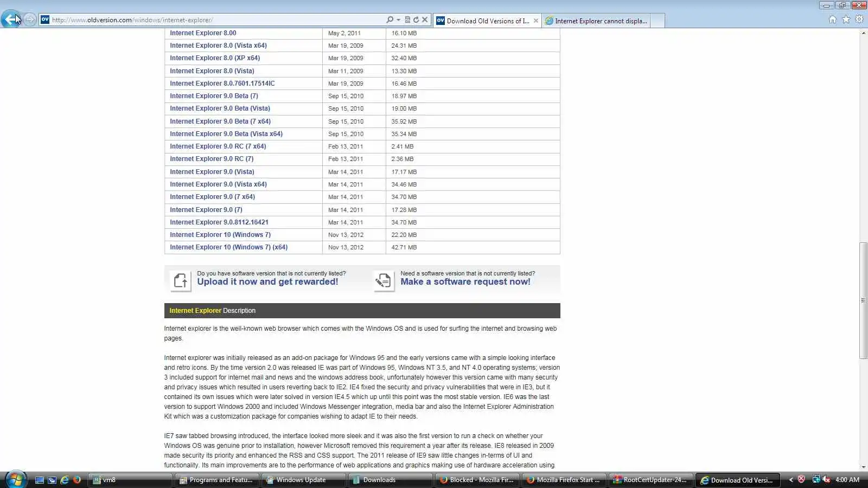
Task: Open Internet Explorer 8.0 (XP x64) link
Action: point(215,58)
